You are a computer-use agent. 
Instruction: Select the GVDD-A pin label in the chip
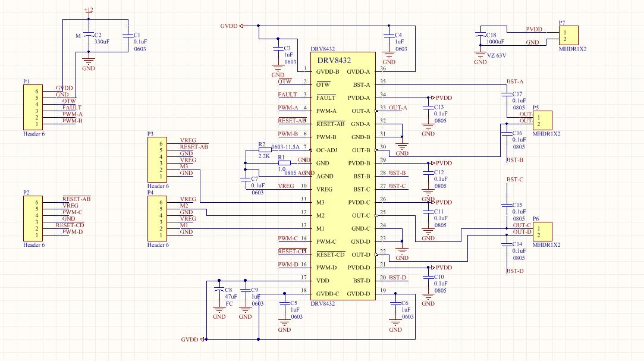(359, 72)
